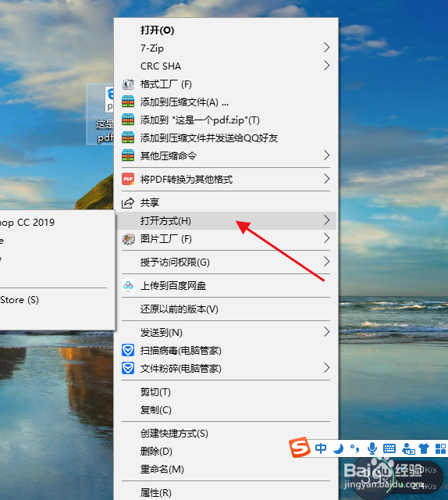The image size is (448, 500).
Task: Choose 打开方式(H) in the context menu
Action: [226, 220]
